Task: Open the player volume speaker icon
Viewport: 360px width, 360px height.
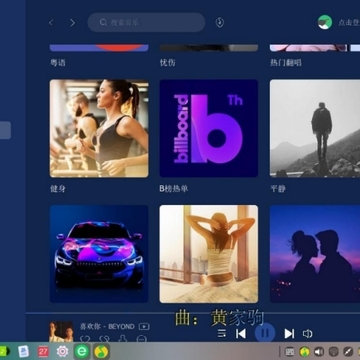Action: [x=307, y=334]
